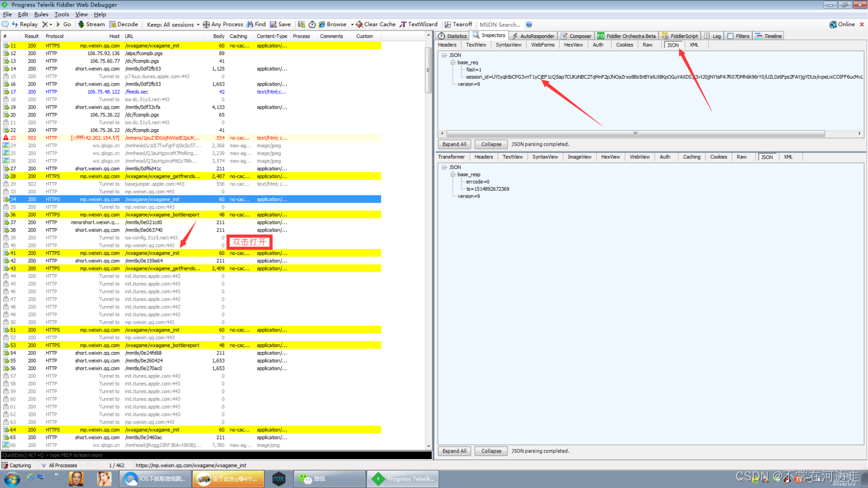Click the Any Process target icon
The height and width of the screenshot is (488, 868).
pos(206,24)
